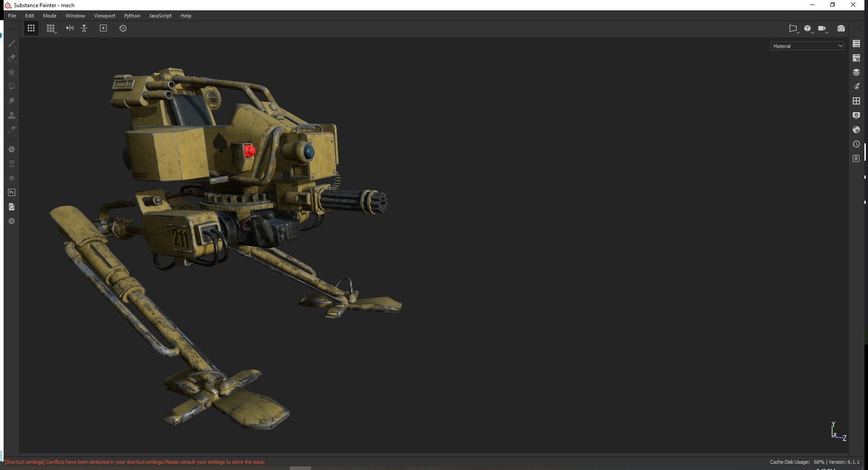The width and height of the screenshot is (868, 470).
Task: Click the XYZ axis gizmo in viewport
Action: coord(838,432)
